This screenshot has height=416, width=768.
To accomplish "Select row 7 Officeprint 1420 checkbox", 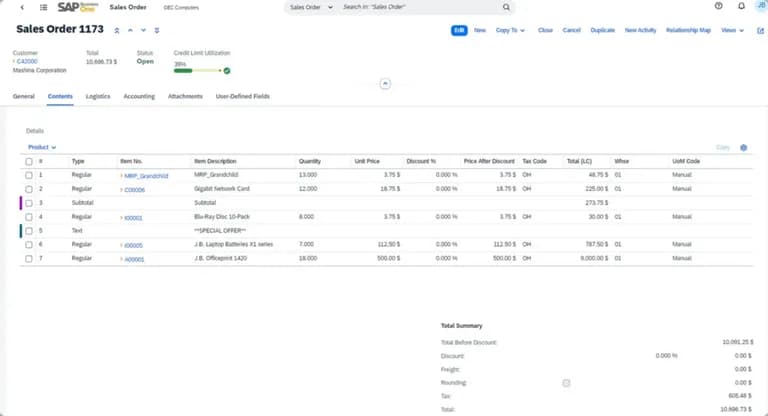I will (x=29, y=259).
